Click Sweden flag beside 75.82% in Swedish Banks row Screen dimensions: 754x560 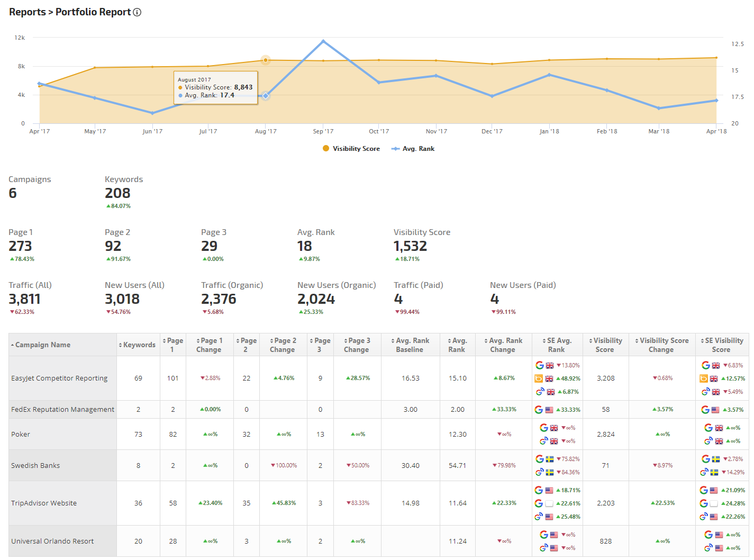point(550,459)
